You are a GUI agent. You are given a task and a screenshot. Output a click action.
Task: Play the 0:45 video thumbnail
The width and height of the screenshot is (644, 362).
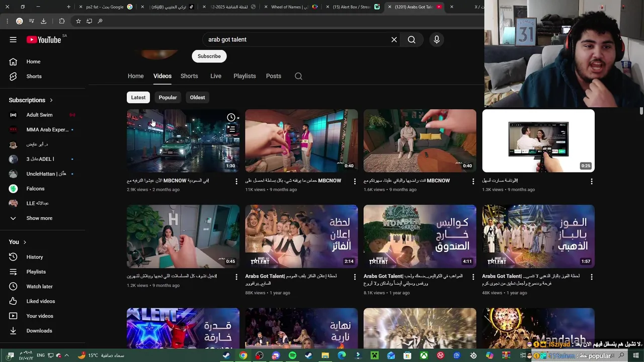click(183, 236)
